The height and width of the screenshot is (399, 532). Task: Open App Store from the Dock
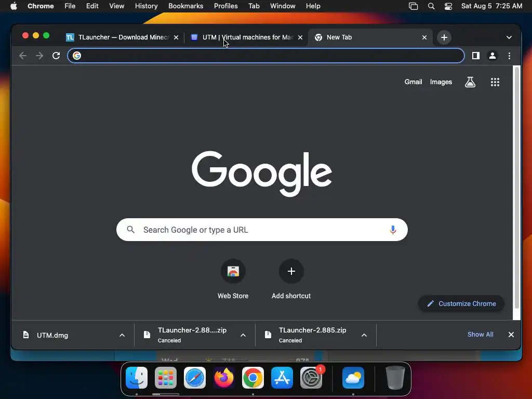[x=282, y=378]
